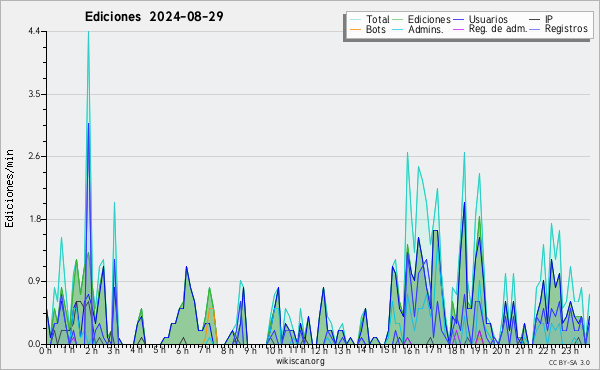
Task: Click the 'Admins.' legend label
Action: pyautogui.click(x=425, y=29)
